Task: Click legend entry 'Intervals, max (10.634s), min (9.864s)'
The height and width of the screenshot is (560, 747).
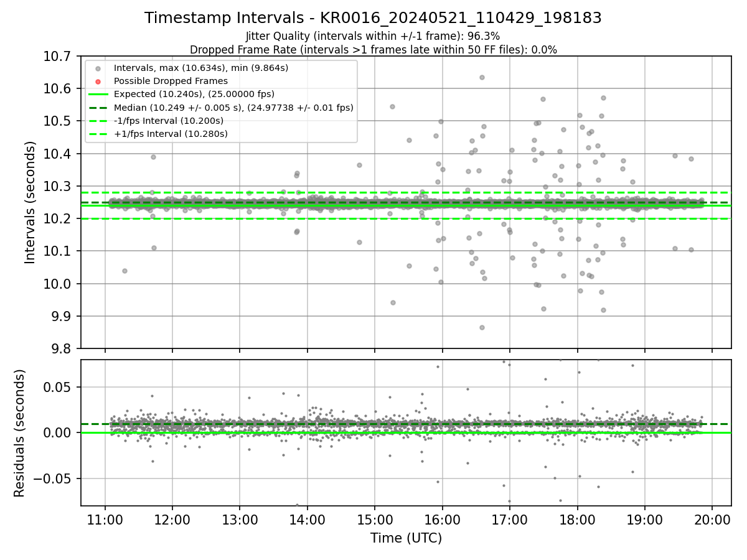Action: [201, 68]
